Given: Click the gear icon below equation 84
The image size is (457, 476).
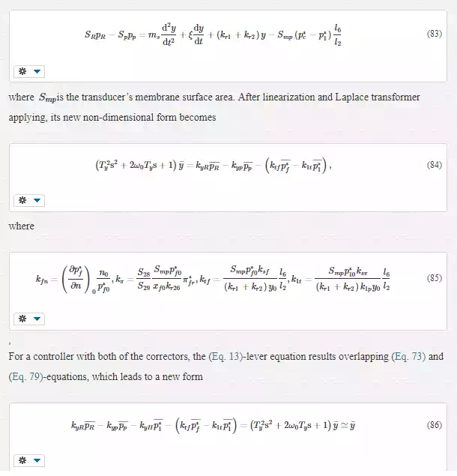Looking at the screenshot, I should tap(22, 201).
